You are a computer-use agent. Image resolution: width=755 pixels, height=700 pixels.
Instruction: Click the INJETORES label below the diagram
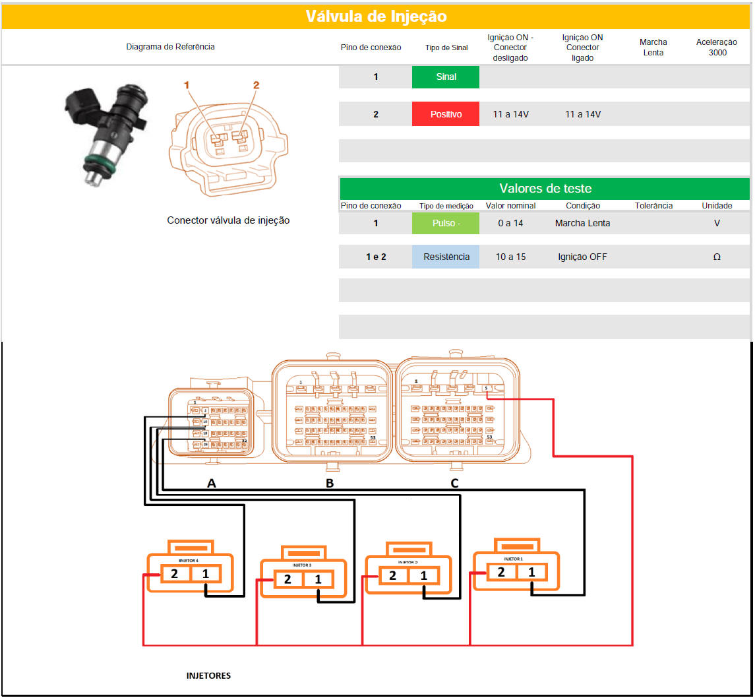pos(208,676)
